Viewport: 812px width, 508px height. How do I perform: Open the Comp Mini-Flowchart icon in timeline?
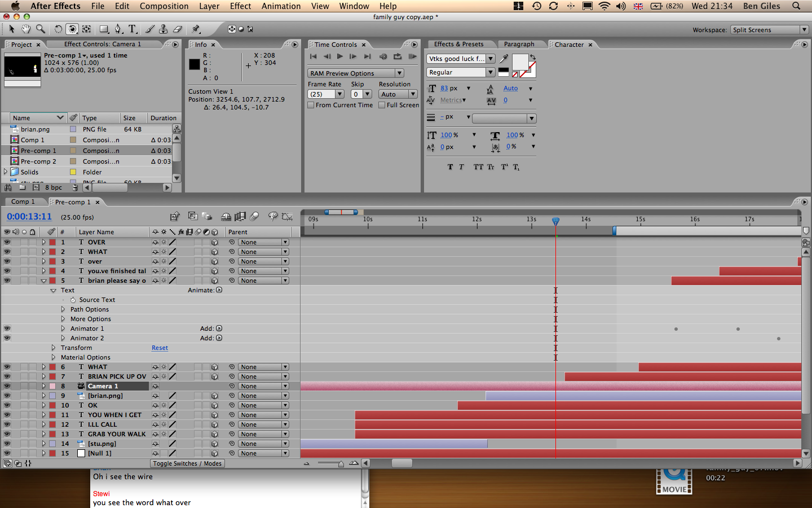coord(175,216)
